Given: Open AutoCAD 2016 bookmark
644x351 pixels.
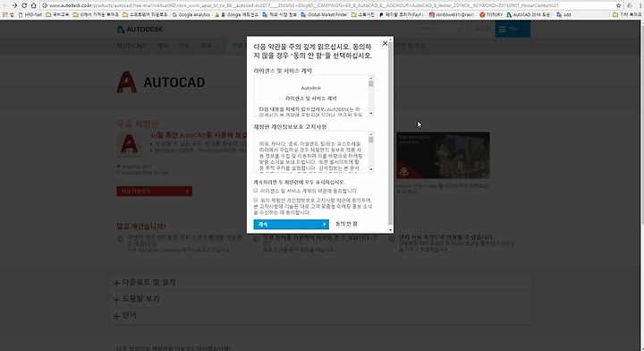Looking at the screenshot, I should click(529, 14).
